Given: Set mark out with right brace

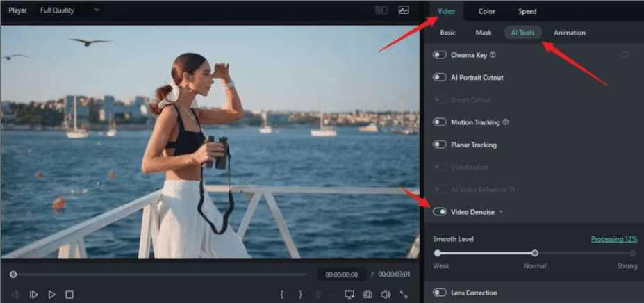Looking at the screenshot, I should [x=301, y=295].
